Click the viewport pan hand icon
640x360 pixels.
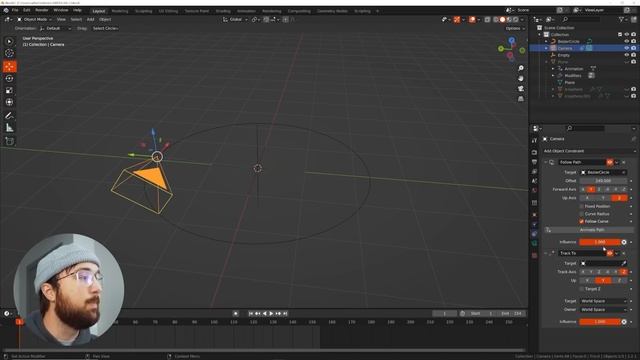coord(521,78)
